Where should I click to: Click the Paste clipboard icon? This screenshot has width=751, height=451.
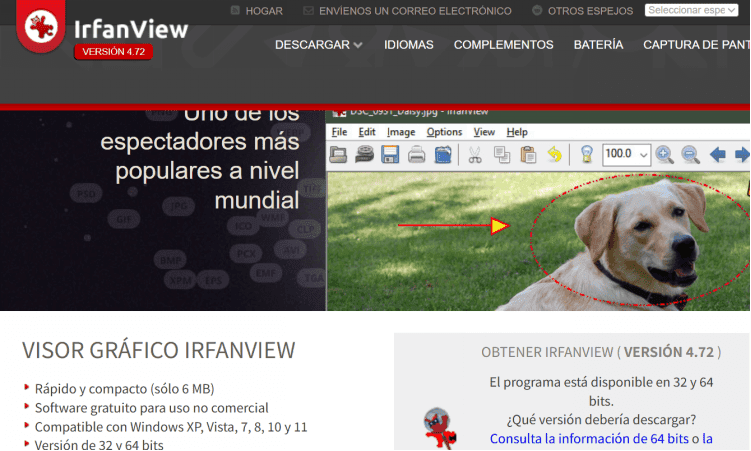click(x=528, y=155)
